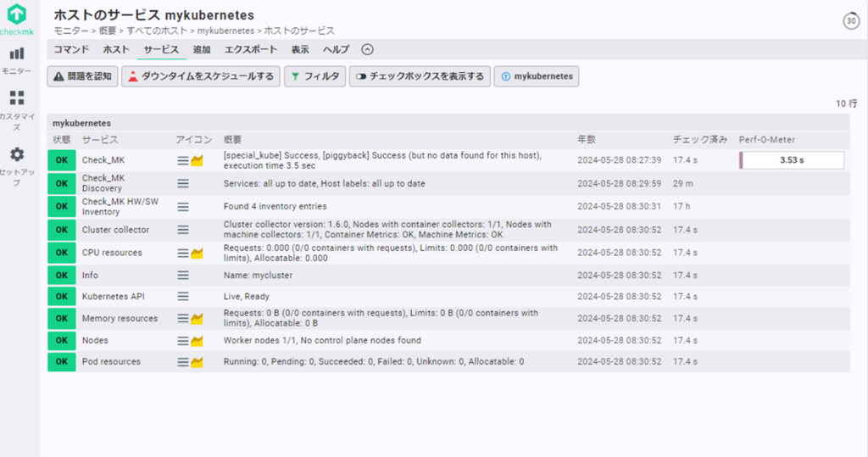The width and height of the screenshot is (868, 457).
Task: Open the CPU resources service link
Action: point(112,253)
